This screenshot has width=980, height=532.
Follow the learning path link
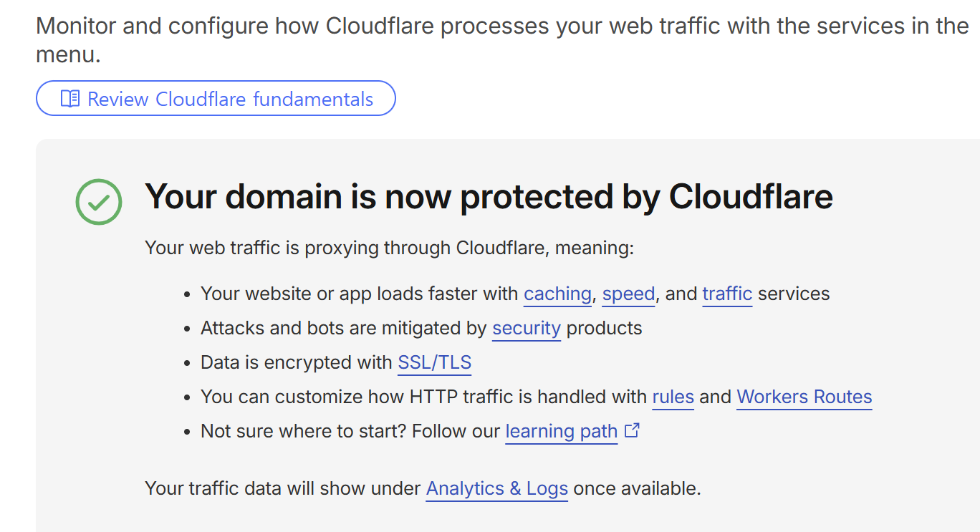[561, 431]
